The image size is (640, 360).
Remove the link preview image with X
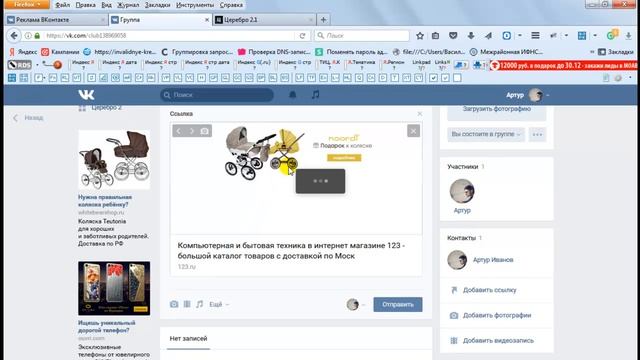pyautogui.click(x=413, y=131)
